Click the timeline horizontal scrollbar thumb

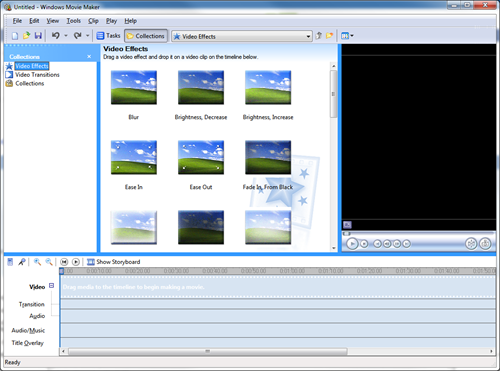(208, 351)
